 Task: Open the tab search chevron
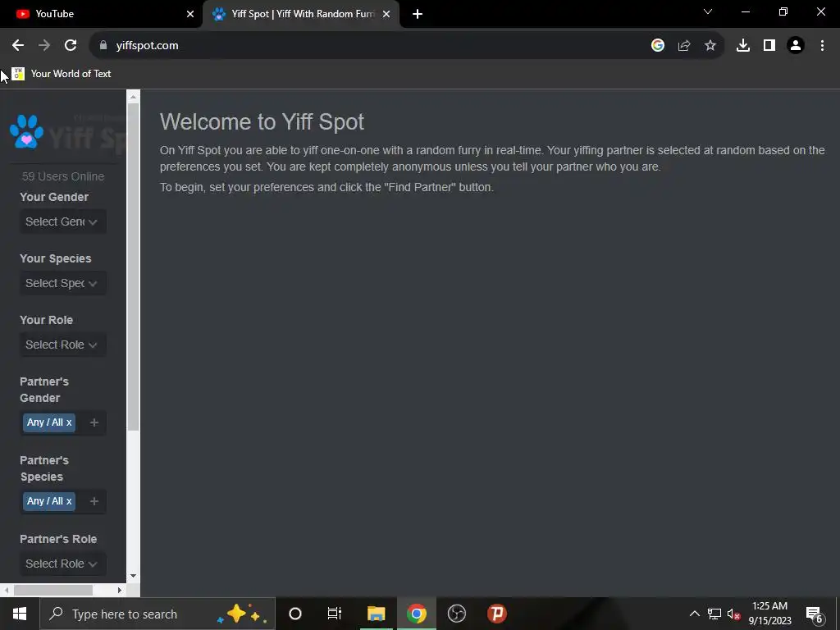coord(708,11)
